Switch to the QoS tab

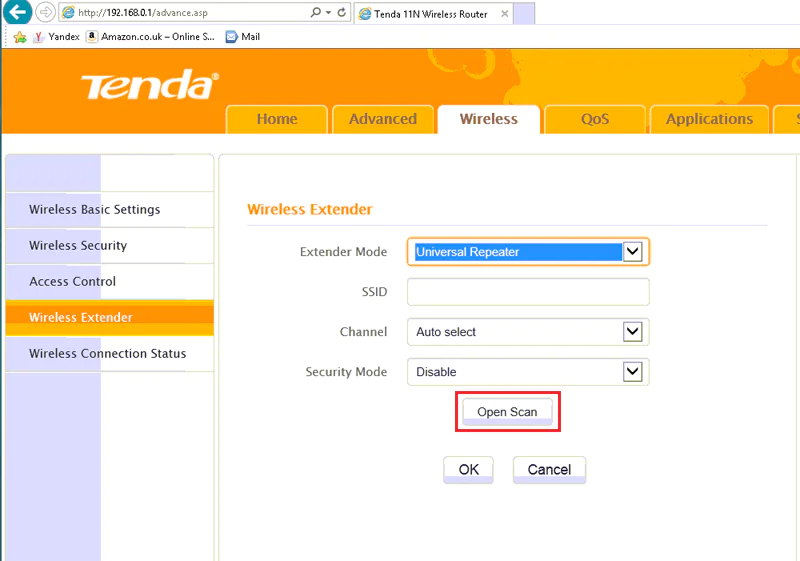(x=595, y=119)
